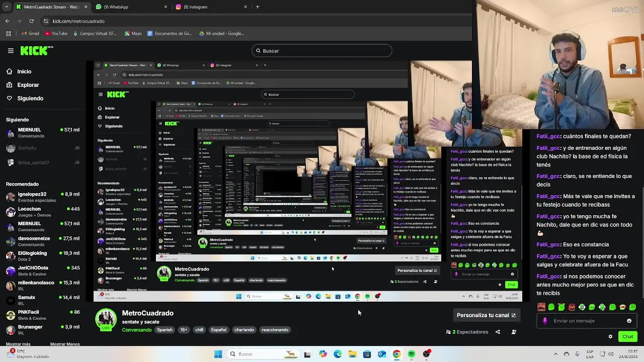Expand the tab search dropdown arrow

coord(6,7)
